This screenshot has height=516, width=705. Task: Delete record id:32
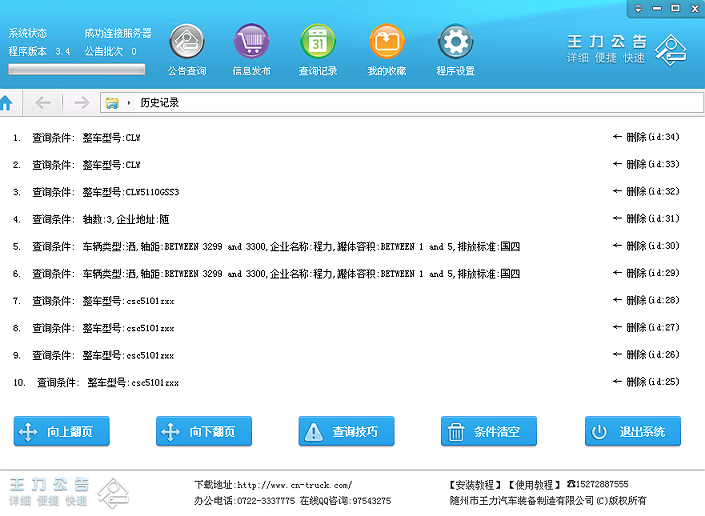(646, 191)
